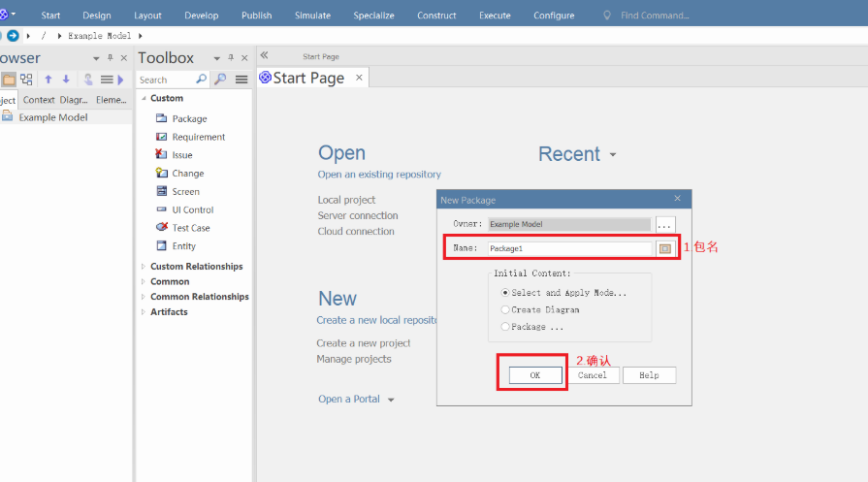This screenshot has height=482, width=868.
Task: Cancel the New Package dialog
Action: pyautogui.click(x=592, y=375)
